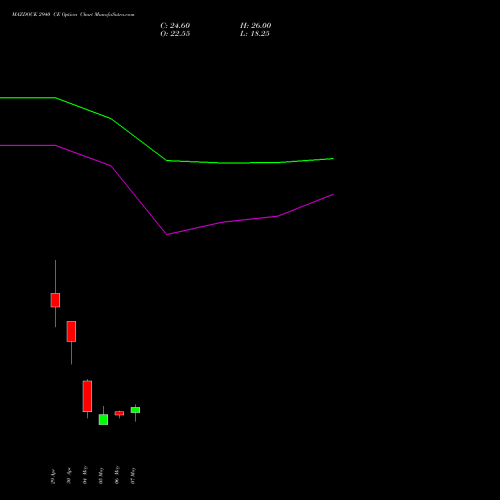
Task: Click the 30 Apr red candlestick
Action: (x=71, y=331)
